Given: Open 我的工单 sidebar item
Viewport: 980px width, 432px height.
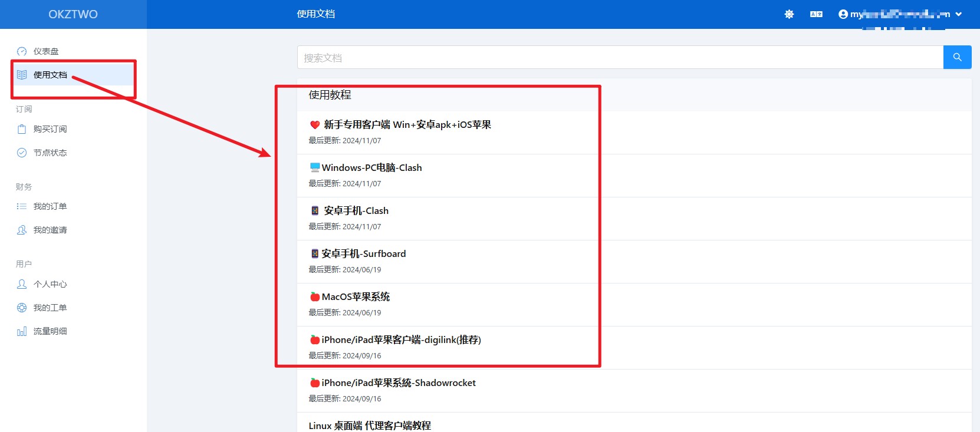Looking at the screenshot, I should pos(50,308).
